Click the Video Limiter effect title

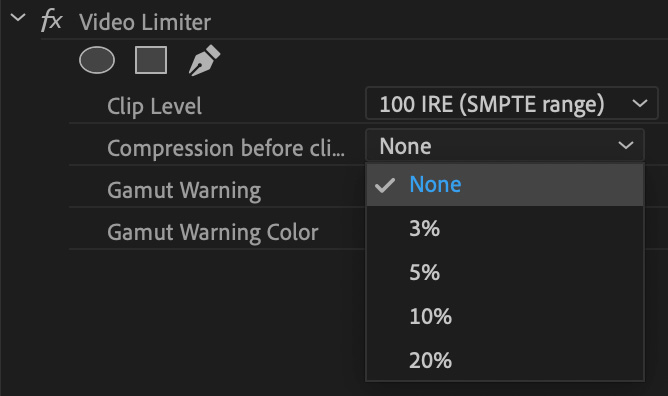coord(145,22)
